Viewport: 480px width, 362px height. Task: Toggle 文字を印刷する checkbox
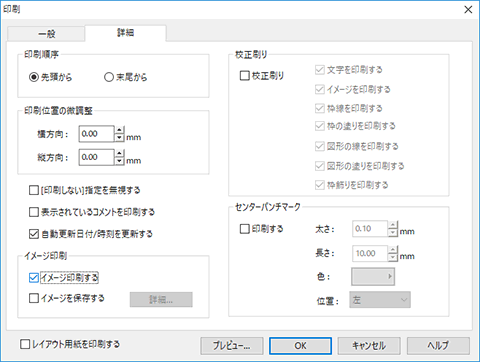tap(320, 70)
